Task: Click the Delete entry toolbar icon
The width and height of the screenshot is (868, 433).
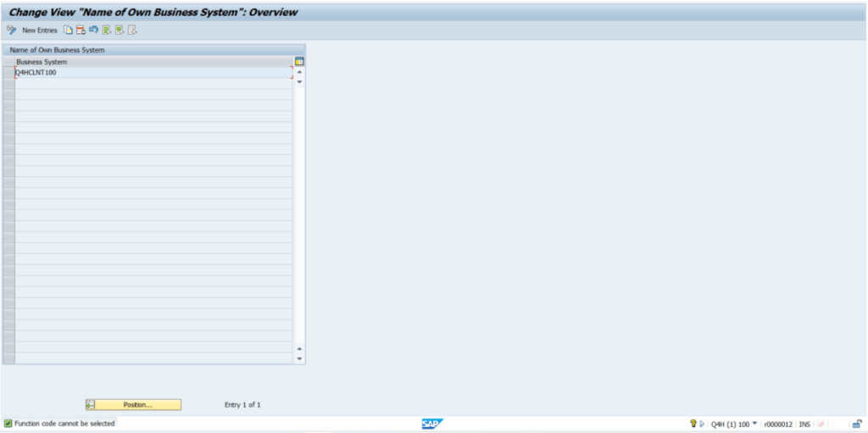Action: [81, 30]
